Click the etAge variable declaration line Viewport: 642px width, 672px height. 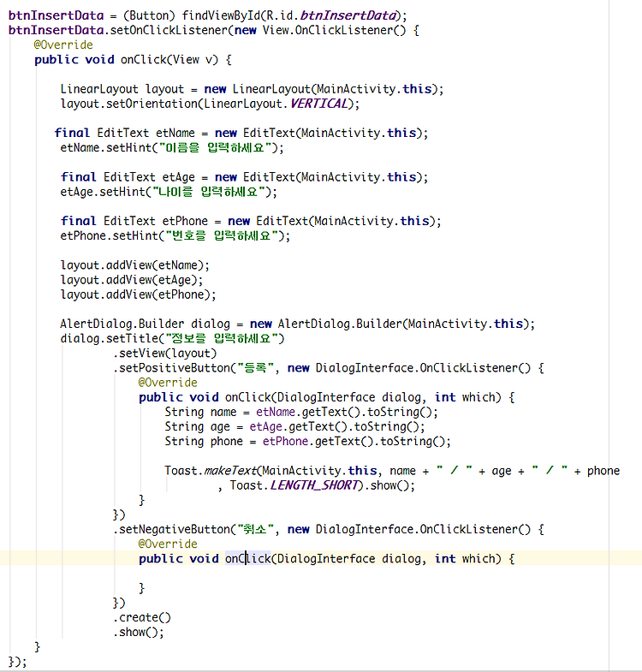tap(244, 177)
